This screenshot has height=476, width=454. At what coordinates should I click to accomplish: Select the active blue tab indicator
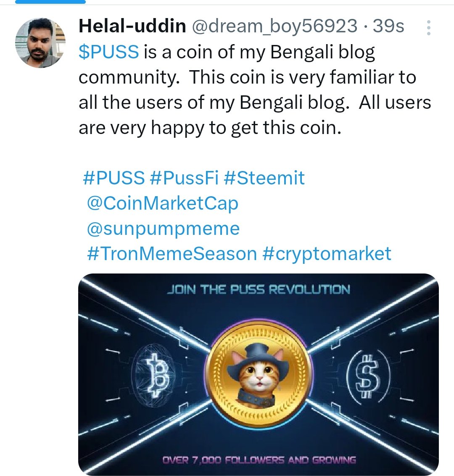[x=50, y=2]
